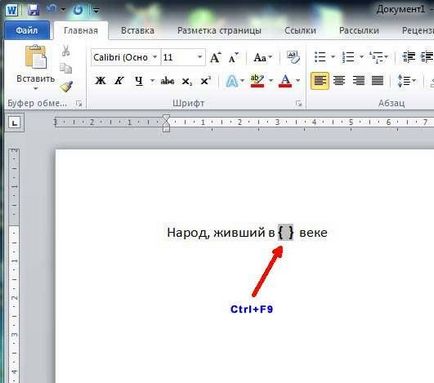
Task: Redo the last action
Action: [x=78, y=10]
